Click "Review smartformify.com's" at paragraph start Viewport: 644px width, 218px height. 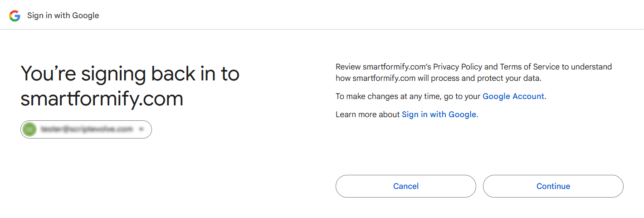[383, 67]
